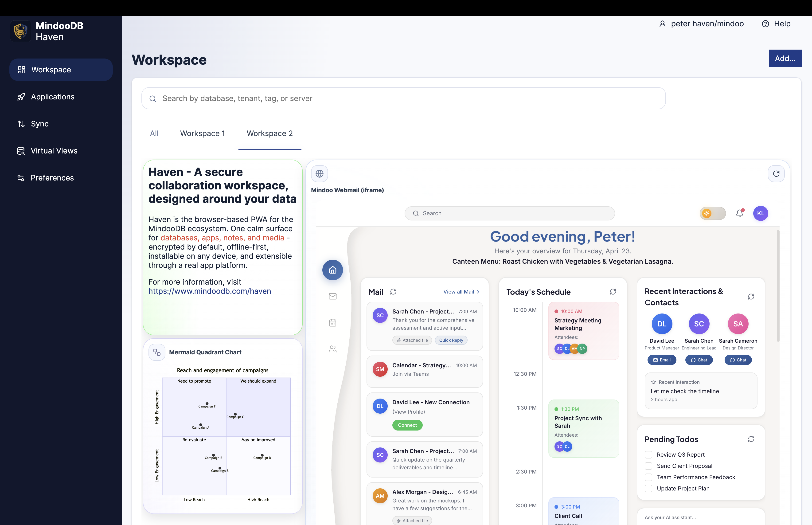Open the mindoodb.com/haven link
This screenshot has height=525, width=812.
click(210, 291)
